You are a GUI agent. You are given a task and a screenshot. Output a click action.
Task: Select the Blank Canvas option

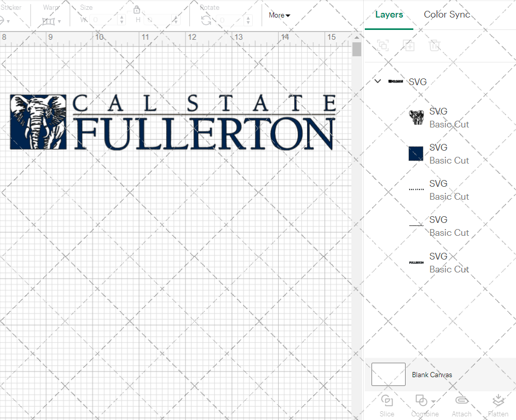[432, 375]
